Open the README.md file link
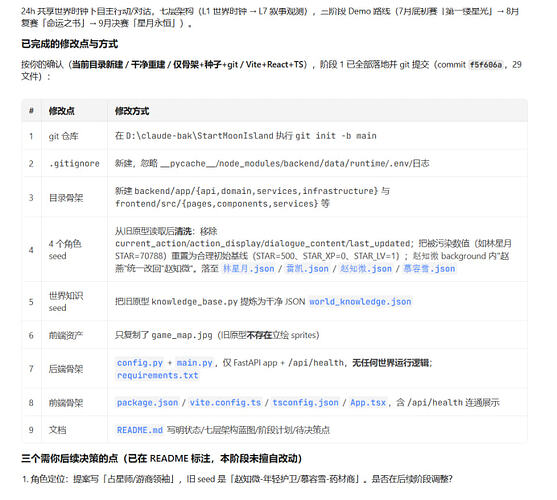 coord(140,430)
